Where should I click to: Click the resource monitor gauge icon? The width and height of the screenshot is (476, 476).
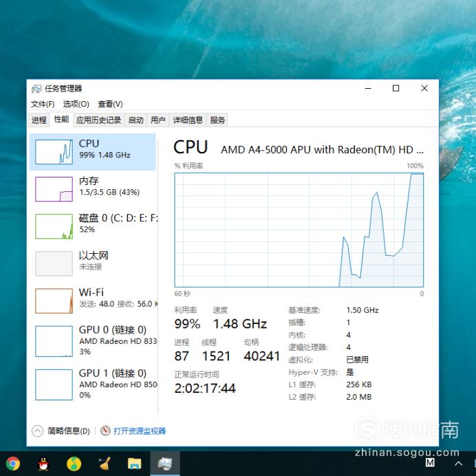[105, 431]
